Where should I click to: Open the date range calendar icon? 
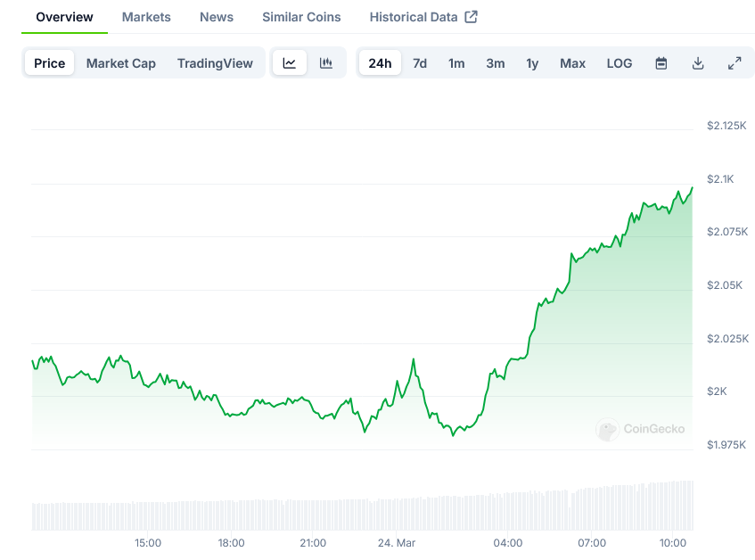click(x=661, y=62)
